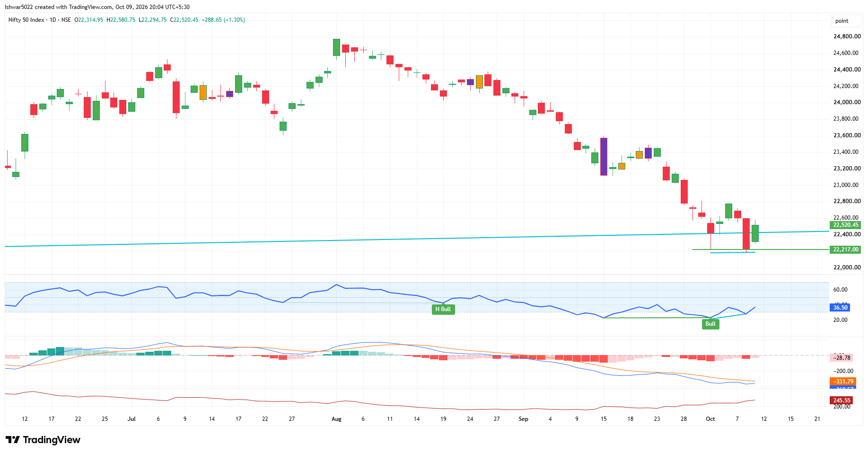Click the 28 date label on time axis
The width and height of the screenshot is (868, 454).
(684, 419)
